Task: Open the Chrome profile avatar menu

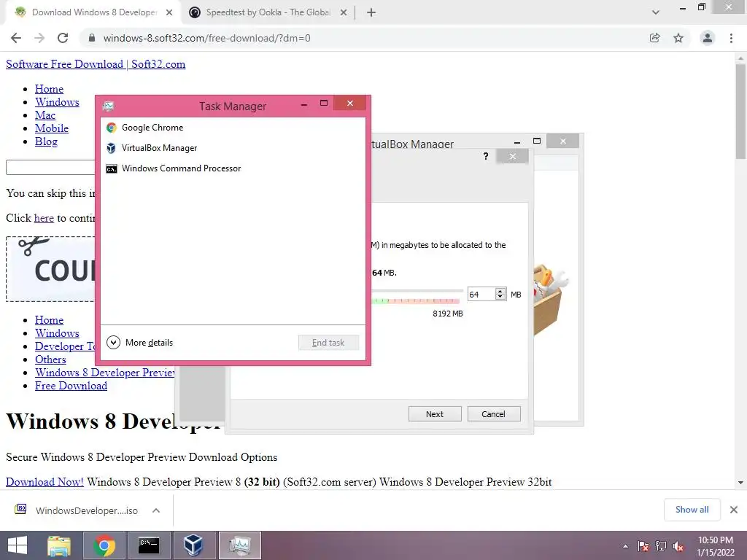Action: pos(708,38)
